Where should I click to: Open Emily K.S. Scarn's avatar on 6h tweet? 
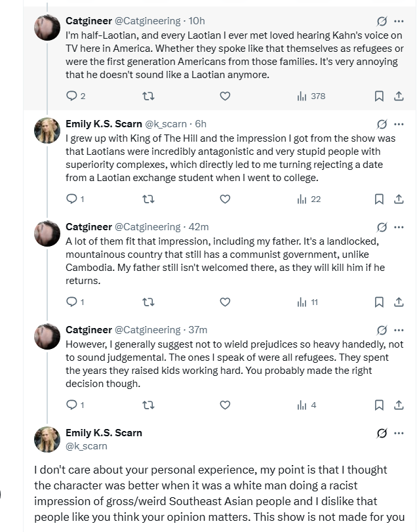[47, 133]
